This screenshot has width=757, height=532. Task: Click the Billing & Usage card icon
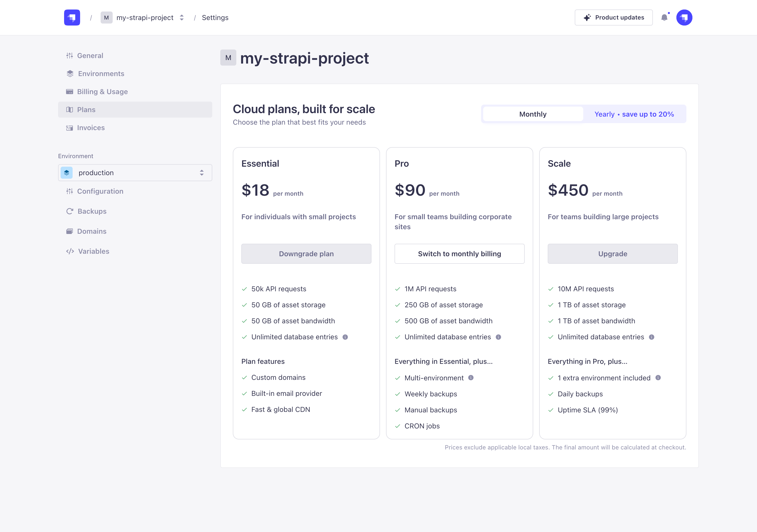click(70, 92)
